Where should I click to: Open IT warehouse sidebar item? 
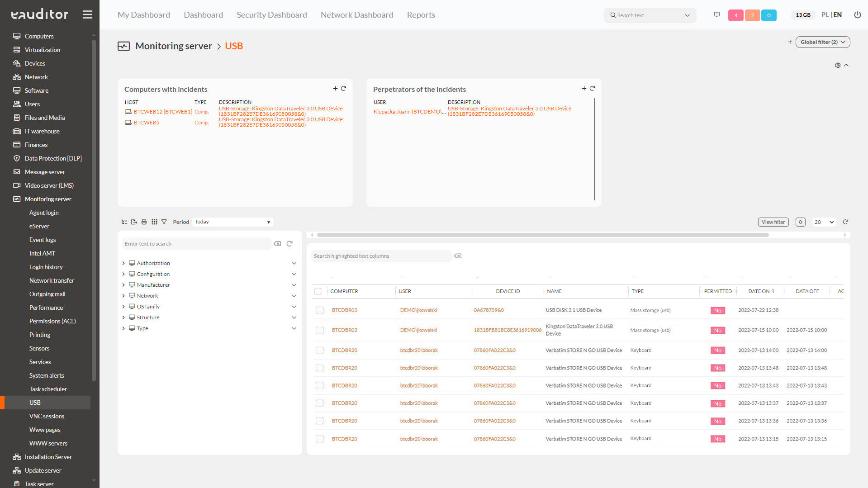(42, 131)
